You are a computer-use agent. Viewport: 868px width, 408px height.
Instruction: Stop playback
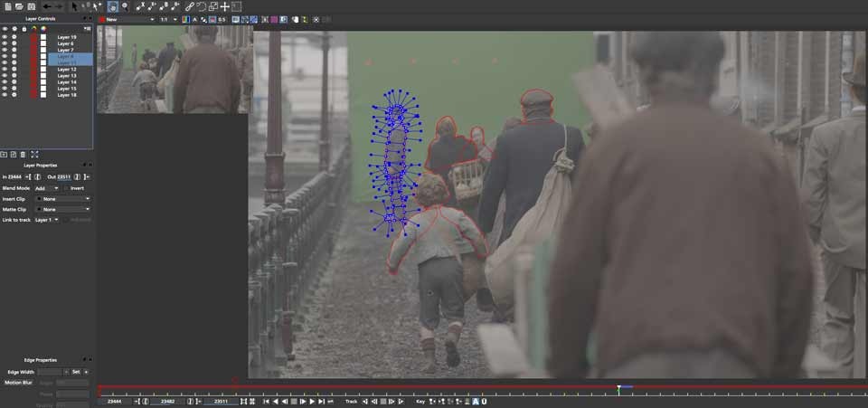(x=294, y=402)
